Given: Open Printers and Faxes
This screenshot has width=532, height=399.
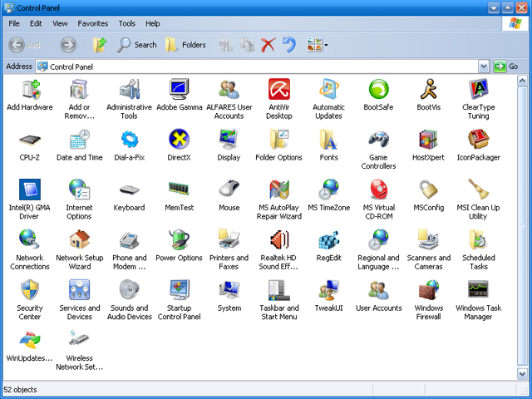Looking at the screenshot, I should [229, 249].
